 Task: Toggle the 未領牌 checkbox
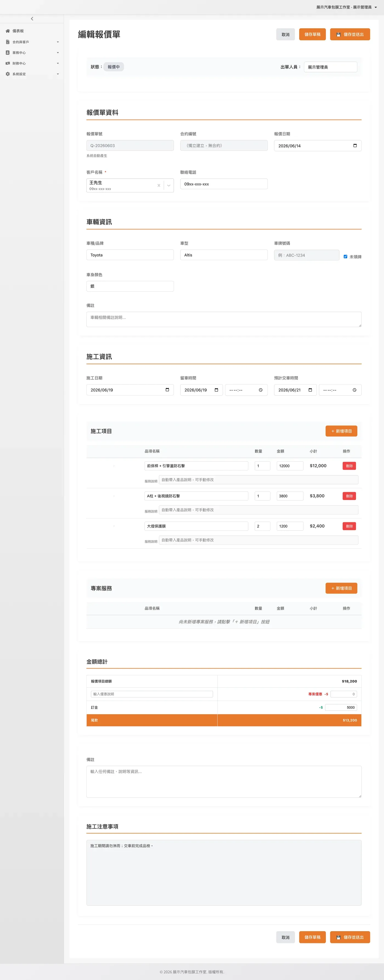pos(345,256)
